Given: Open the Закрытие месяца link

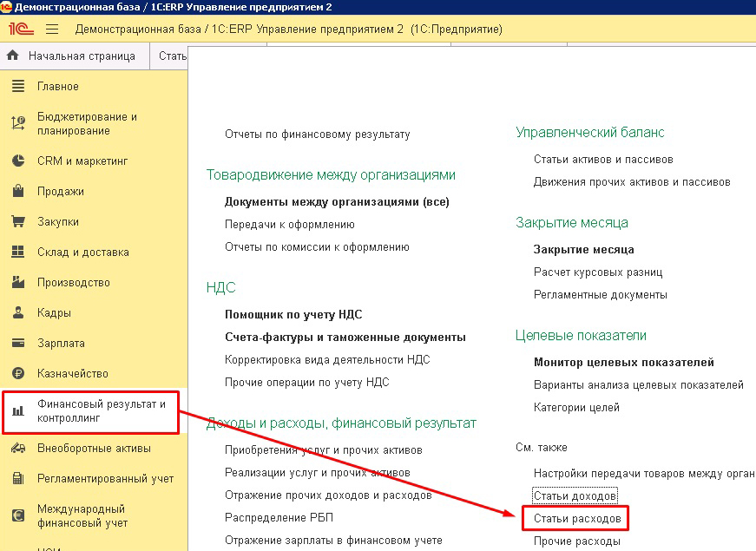Looking at the screenshot, I should pos(583,249).
